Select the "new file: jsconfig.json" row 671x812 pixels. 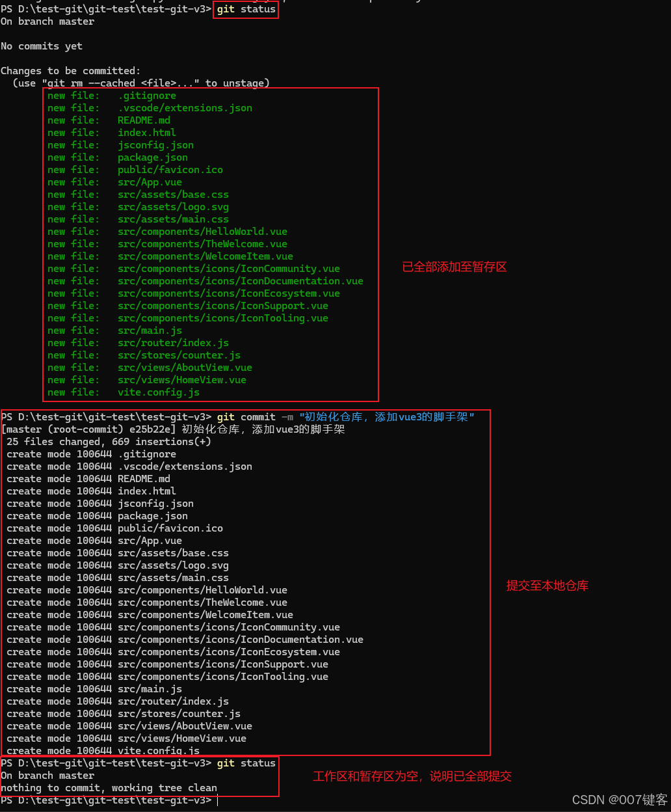[120, 145]
